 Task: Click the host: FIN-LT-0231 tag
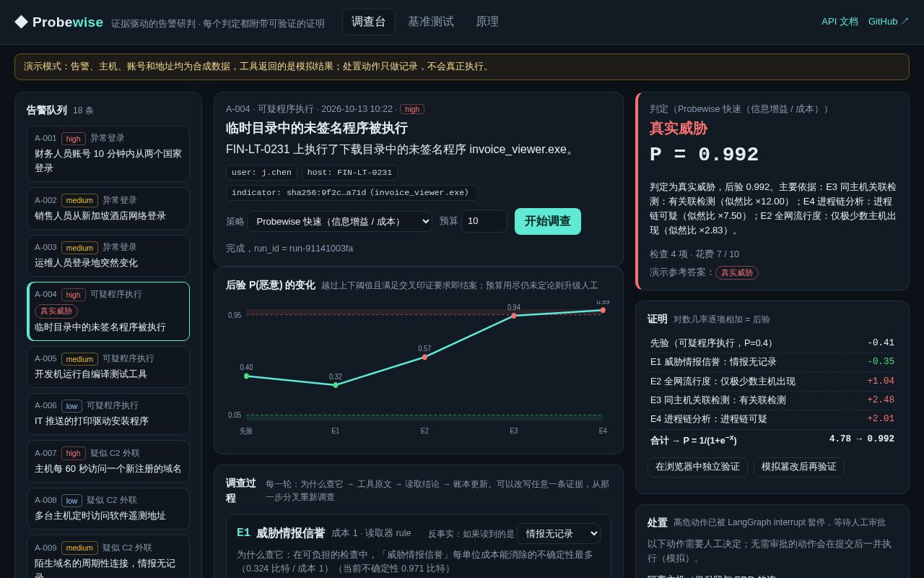[349, 173]
